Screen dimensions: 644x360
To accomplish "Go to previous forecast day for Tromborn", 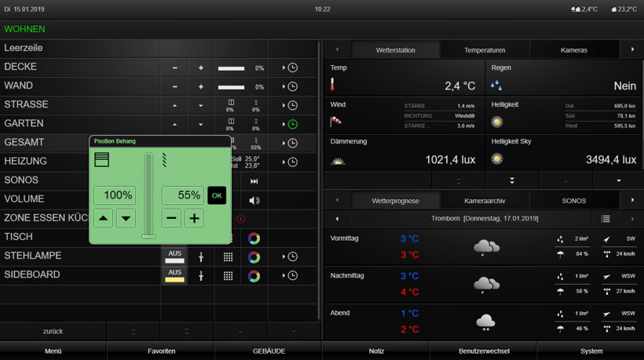I will point(337,220).
